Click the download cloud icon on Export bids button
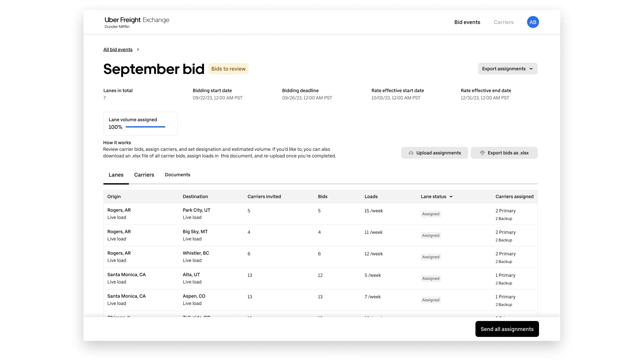The height and width of the screenshot is (362, 644). pos(482,153)
